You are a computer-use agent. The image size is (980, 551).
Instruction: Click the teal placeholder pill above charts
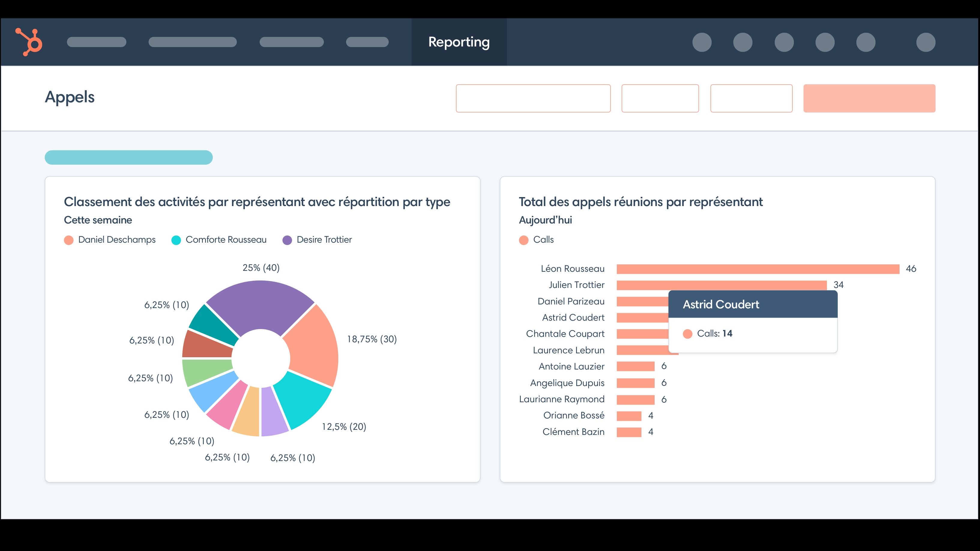pos(128,157)
